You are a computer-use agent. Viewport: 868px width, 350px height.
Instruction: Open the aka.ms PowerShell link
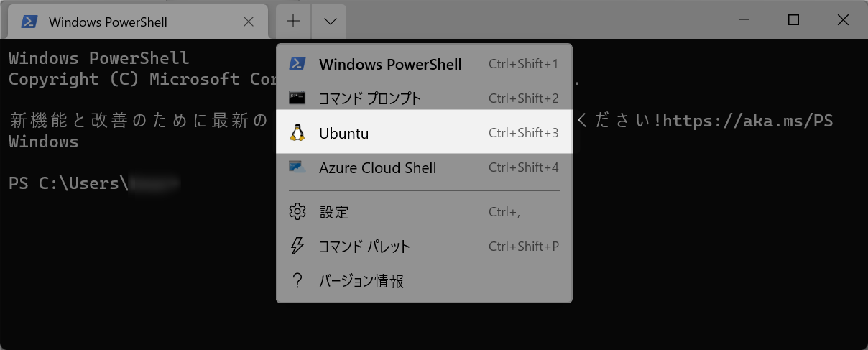[x=748, y=121]
